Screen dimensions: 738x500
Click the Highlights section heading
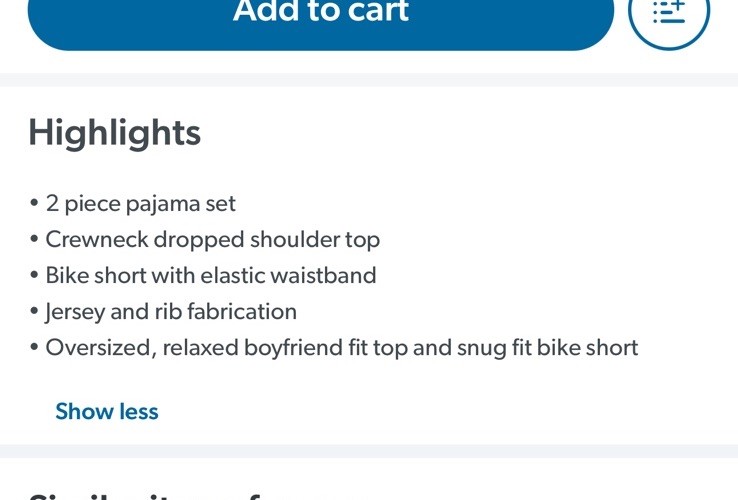click(x=115, y=133)
